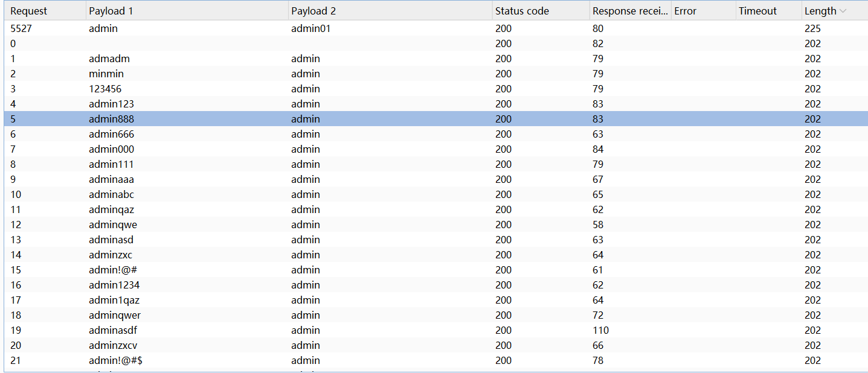Click the Payload 2 column header
The height and width of the screenshot is (373, 868).
click(314, 11)
